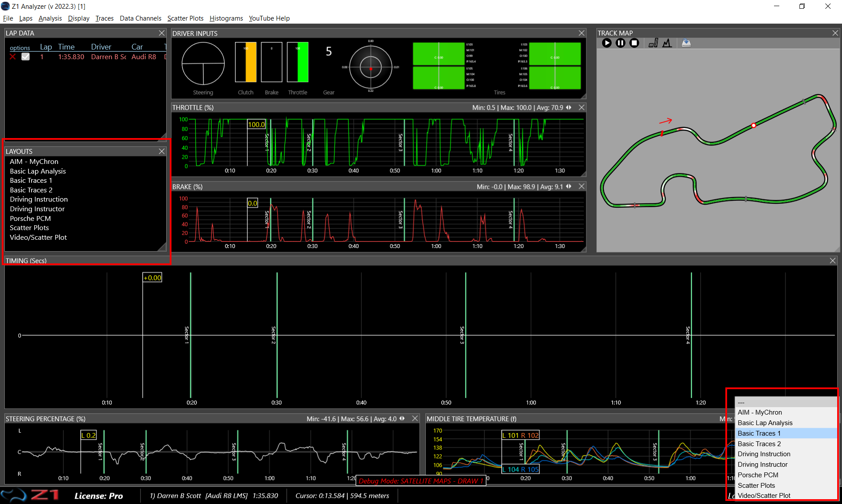
Task: Open the Traces menu
Action: (104, 18)
